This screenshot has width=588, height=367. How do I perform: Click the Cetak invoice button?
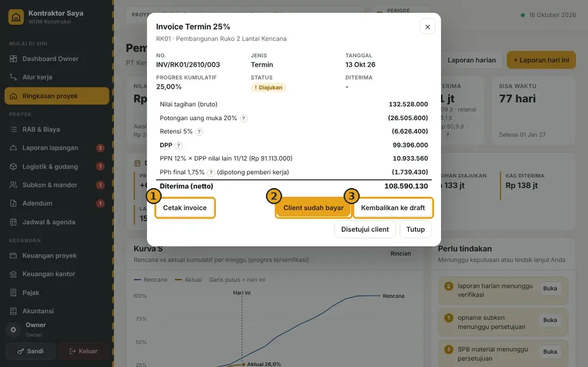tap(185, 208)
